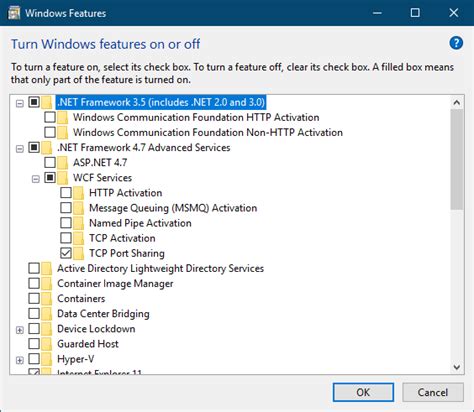Select Message Queuing (MSMQ) Activation entry
This screenshot has width=474, height=412.
[x=173, y=208]
